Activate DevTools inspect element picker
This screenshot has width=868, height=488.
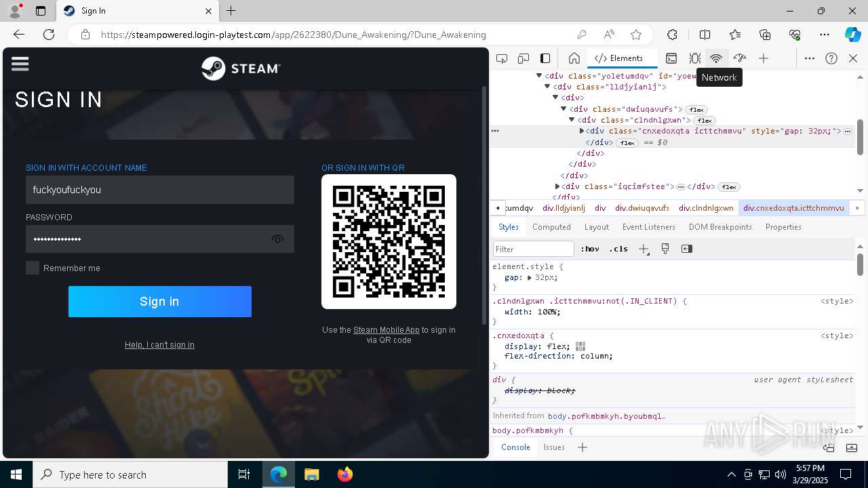(502, 58)
